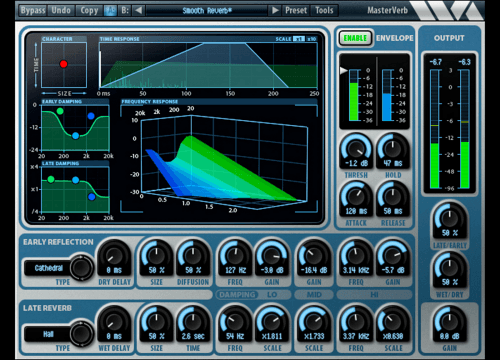The height and width of the screenshot is (360, 500).
Task: Open the Tools menu
Action: (324, 10)
